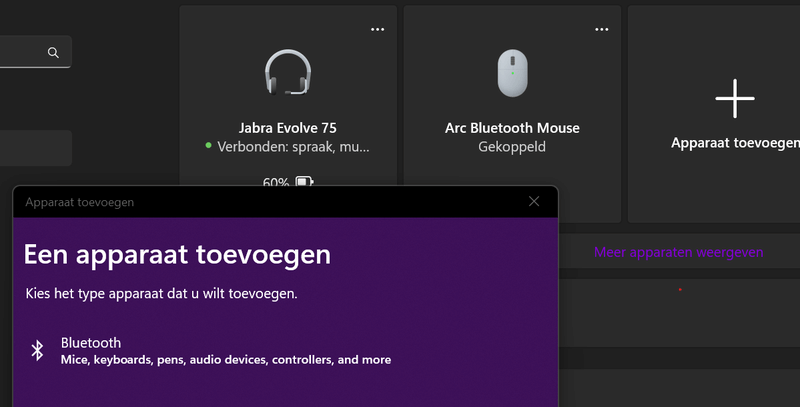Click the Gekoppeld status text
The width and height of the screenshot is (800, 407).
click(x=512, y=147)
